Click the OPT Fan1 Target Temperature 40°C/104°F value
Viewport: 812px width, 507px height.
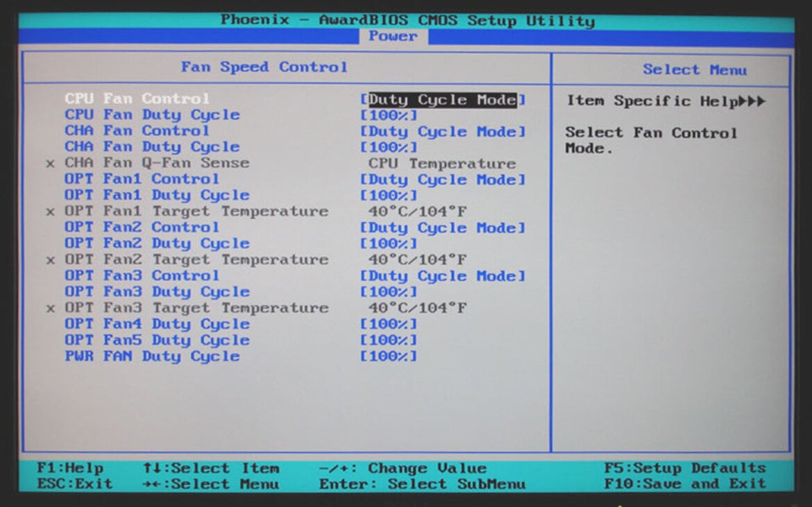click(x=417, y=212)
